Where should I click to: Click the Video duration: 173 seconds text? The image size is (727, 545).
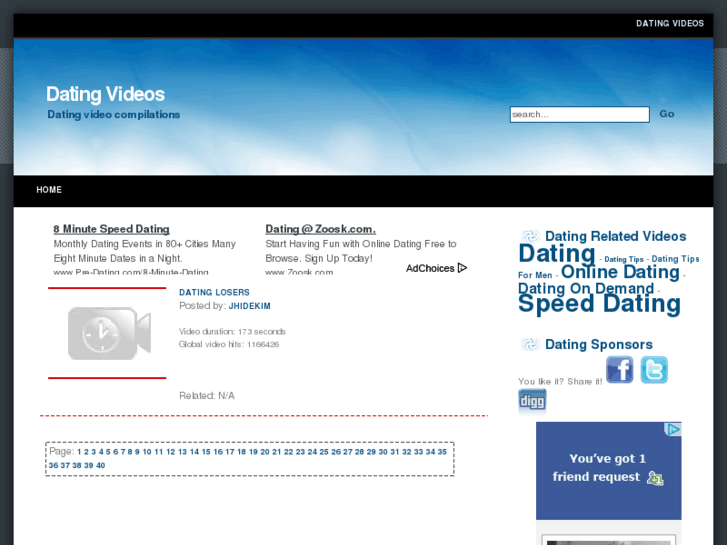tap(232, 332)
